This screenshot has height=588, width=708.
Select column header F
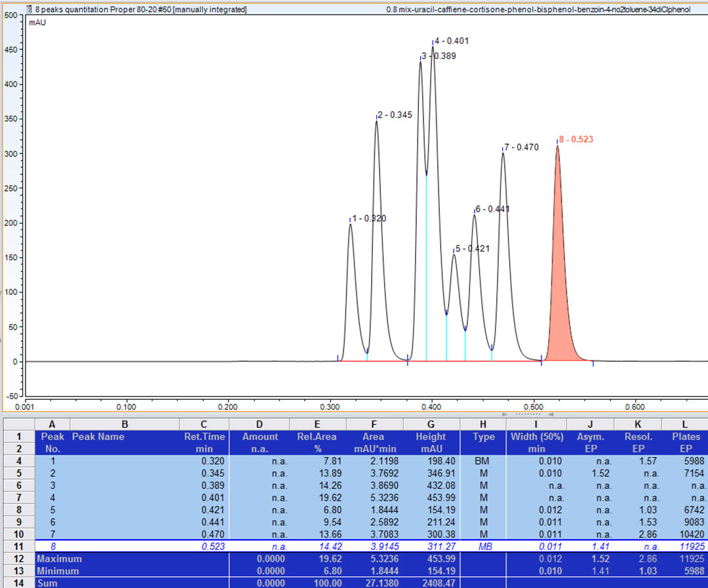(374, 425)
